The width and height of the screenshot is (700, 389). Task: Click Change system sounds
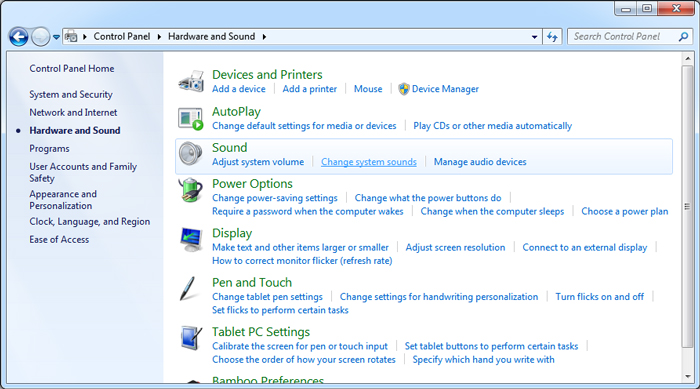pyautogui.click(x=369, y=162)
